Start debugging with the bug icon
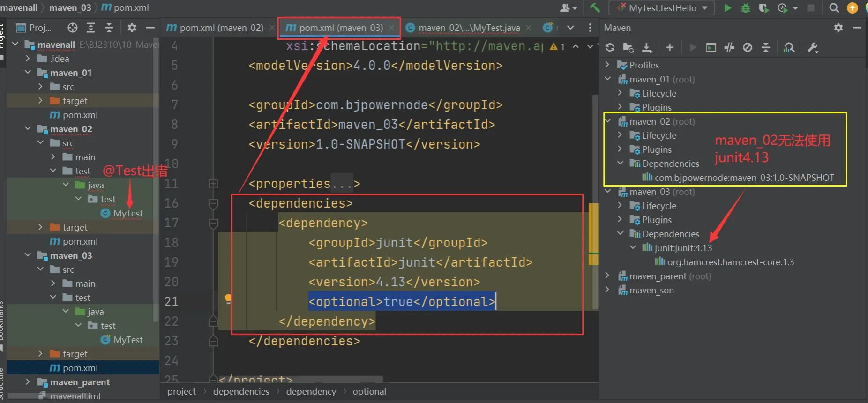 746,8
